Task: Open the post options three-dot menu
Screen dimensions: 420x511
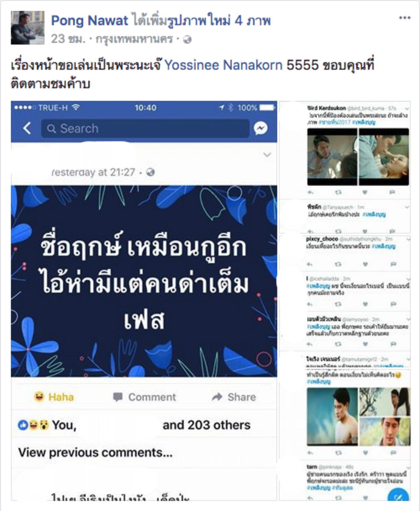Action: tap(405, 18)
